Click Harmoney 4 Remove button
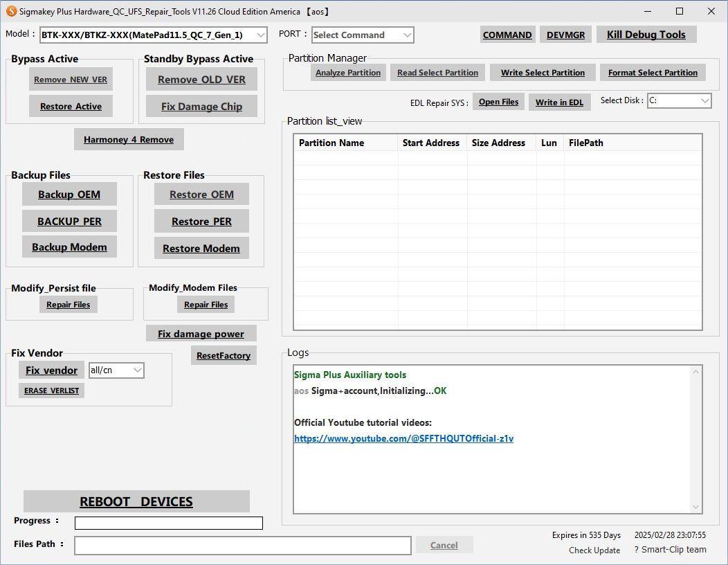The image size is (728, 565). pyautogui.click(x=129, y=139)
